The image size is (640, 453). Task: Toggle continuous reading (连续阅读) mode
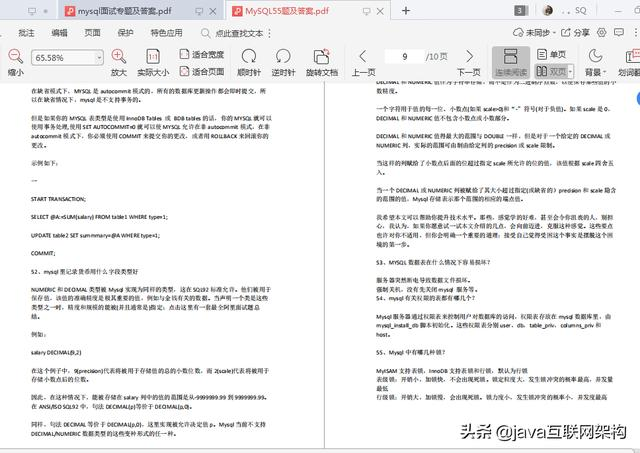pos(511,62)
